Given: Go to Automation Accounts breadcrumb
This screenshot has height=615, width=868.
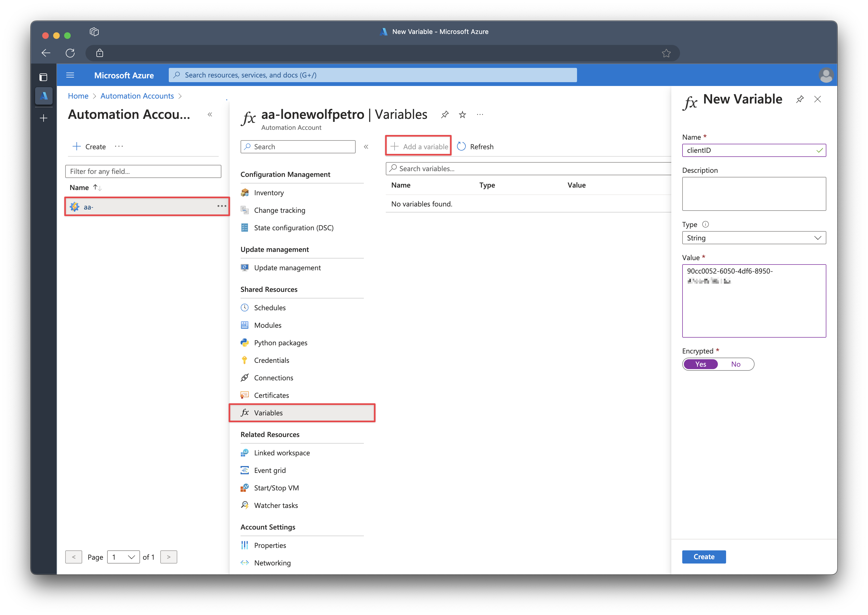Looking at the screenshot, I should 137,96.
